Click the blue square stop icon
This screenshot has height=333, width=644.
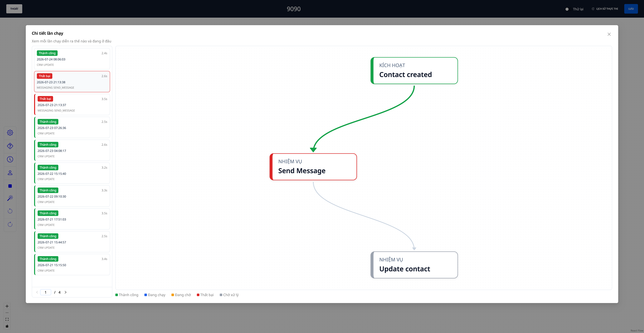pyautogui.click(x=10, y=186)
